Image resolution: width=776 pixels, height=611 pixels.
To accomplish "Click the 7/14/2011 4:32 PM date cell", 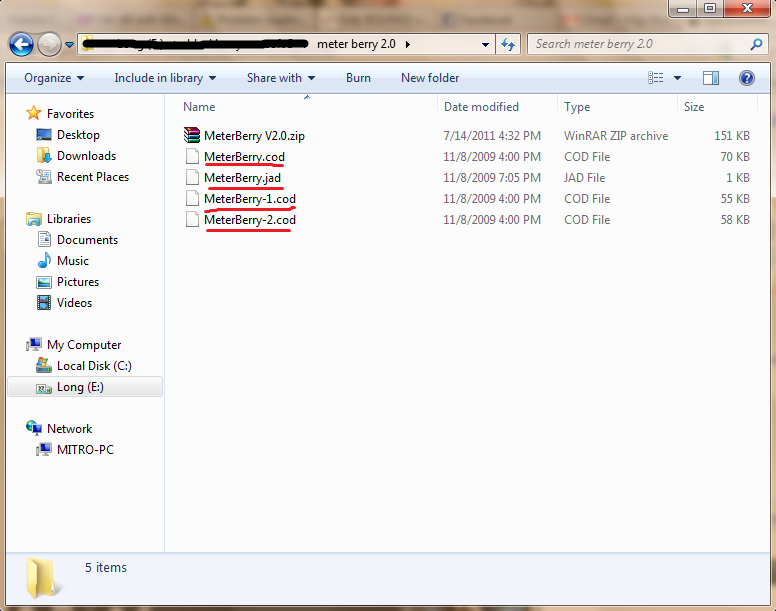I will [x=492, y=136].
